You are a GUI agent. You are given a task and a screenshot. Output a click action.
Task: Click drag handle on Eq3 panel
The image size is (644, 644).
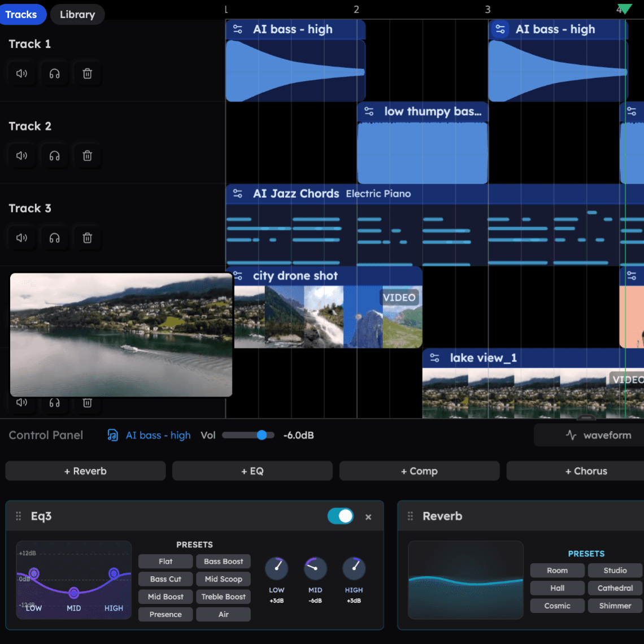[x=18, y=516]
